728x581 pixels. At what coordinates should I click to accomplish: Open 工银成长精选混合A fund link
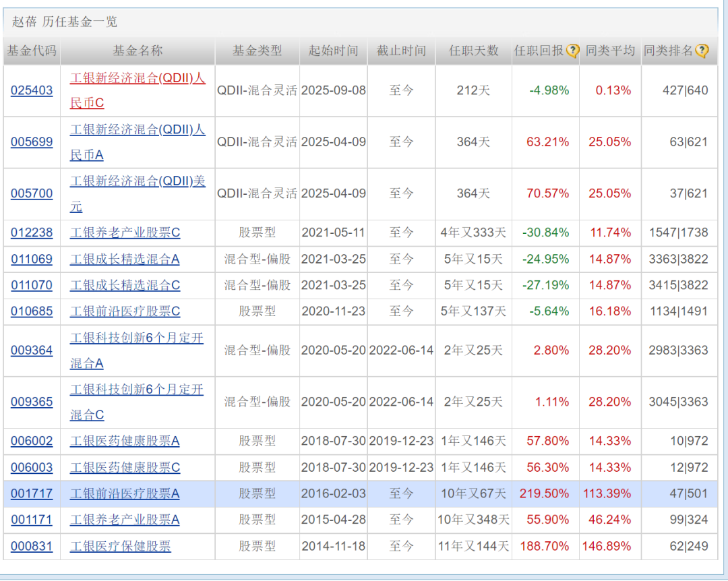point(125,259)
